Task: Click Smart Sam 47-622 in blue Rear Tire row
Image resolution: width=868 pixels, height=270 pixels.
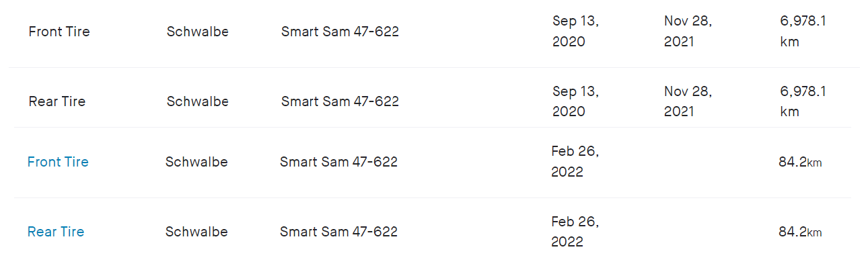Action: point(338,232)
